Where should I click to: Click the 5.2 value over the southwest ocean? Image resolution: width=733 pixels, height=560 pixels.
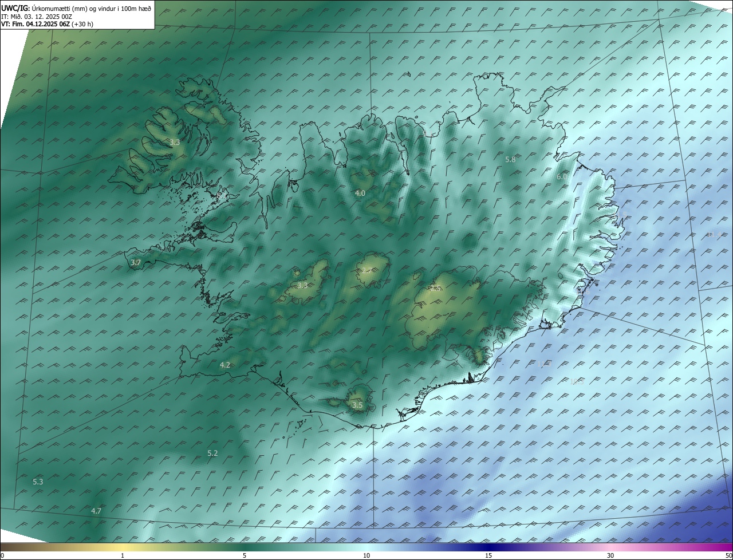click(x=212, y=453)
